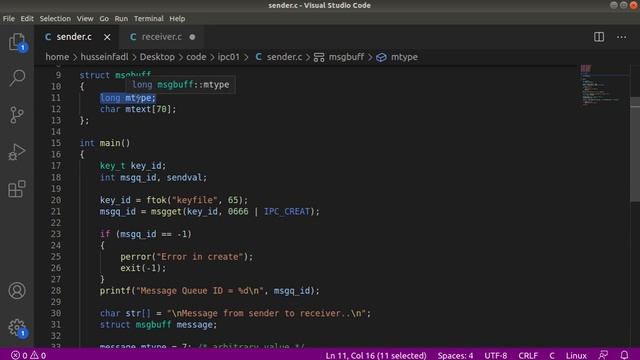Expand the sender.c breadcrumb
The image size is (640, 360).
pos(284,57)
